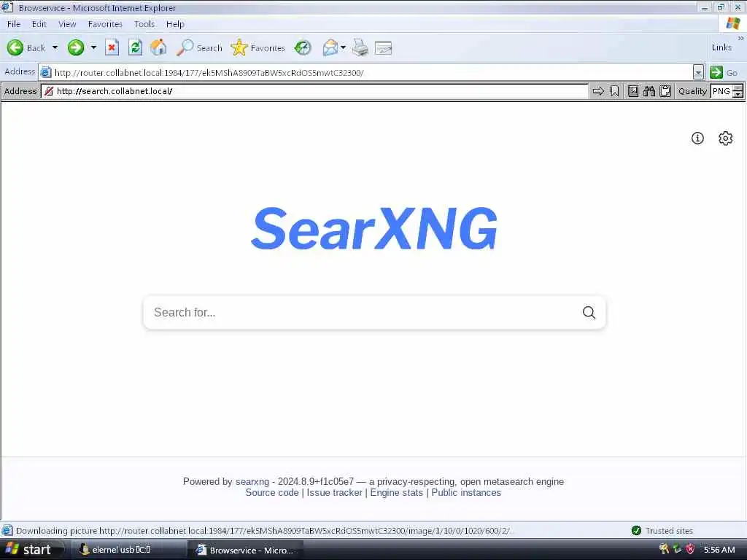
Task: Click the Browservice bookmark ribbon icon
Action: (x=614, y=91)
